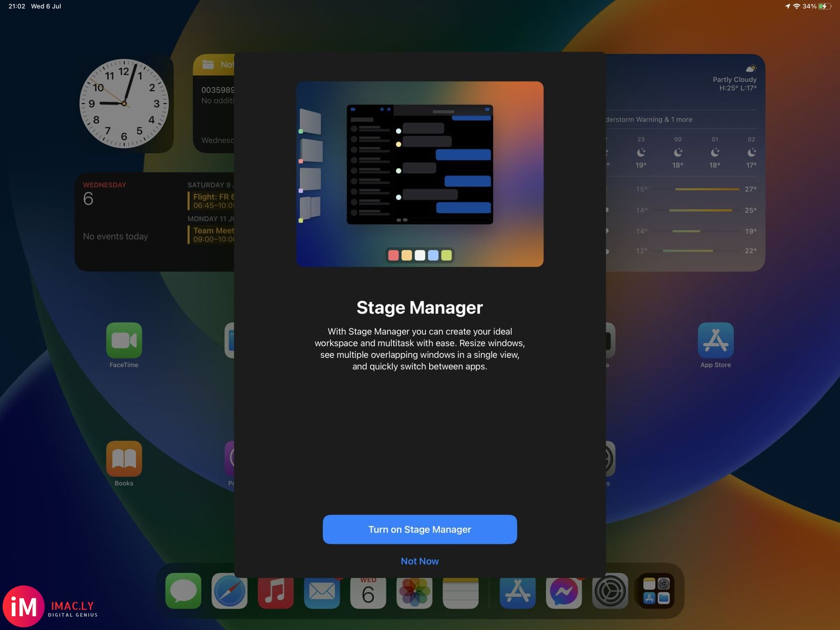Screen dimensions: 840x630
Task: Open App Store on home screen
Action: point(716,340)
